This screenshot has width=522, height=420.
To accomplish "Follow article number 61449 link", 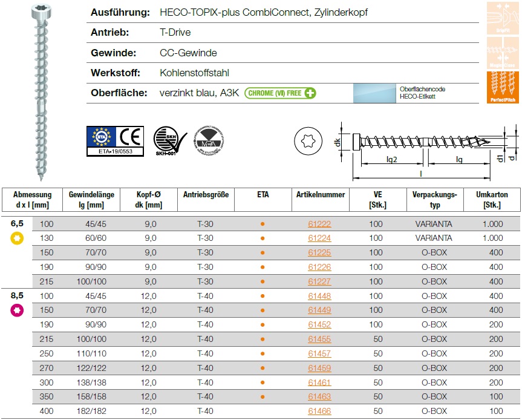I will pos(319,310).
